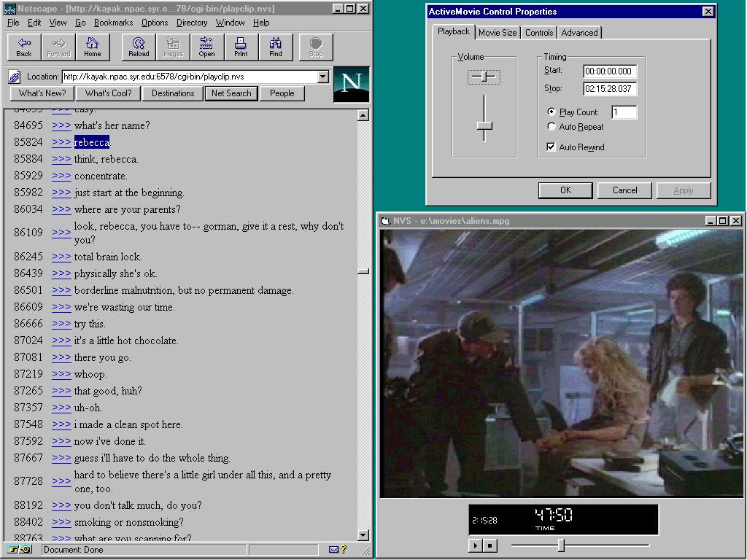Switch to the Controls tab
Image resolution: width=747 pixels, height=560 pixels.
[x=539, y=32]
